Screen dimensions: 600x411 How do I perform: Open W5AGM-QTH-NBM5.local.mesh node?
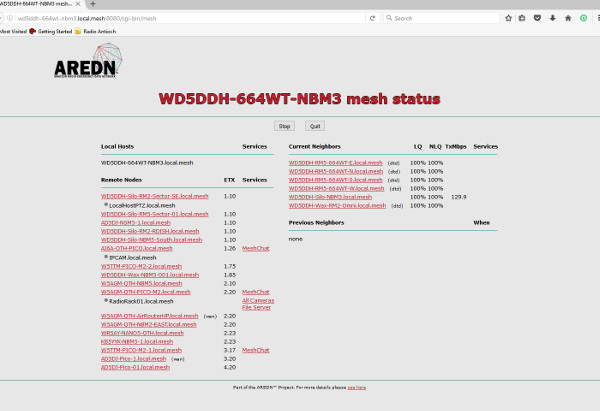click(x=141, y=283)
